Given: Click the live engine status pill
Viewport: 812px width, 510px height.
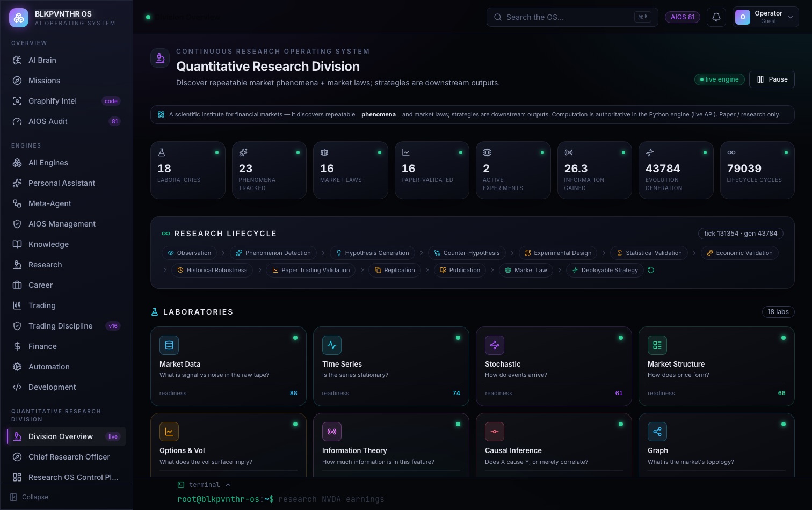Looking at the screenshot, I should coord(720,79).
